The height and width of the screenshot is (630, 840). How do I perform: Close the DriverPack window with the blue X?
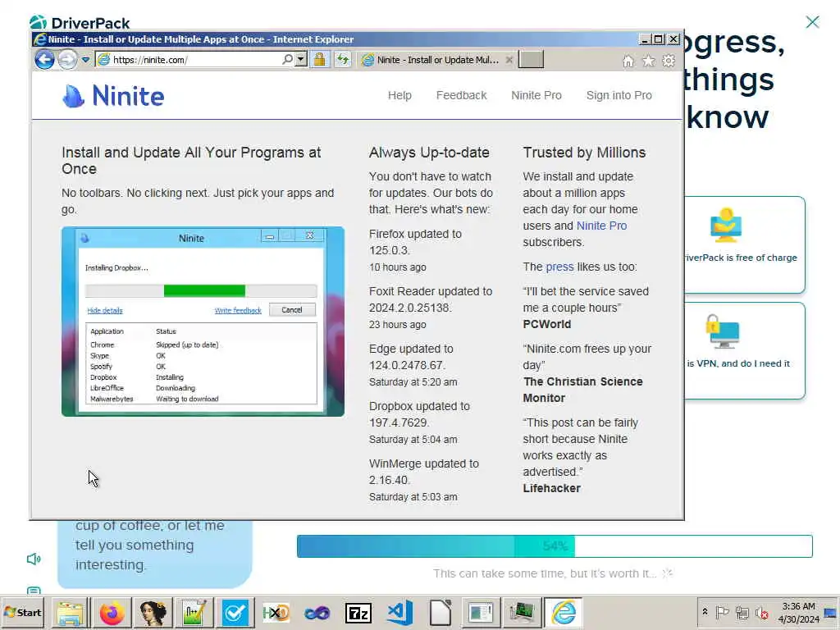click(812, 22)
